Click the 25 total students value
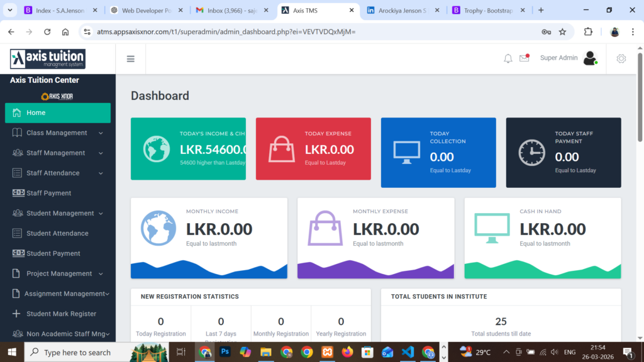This screenshot has height=362, width=644. (x=501, y=321)
